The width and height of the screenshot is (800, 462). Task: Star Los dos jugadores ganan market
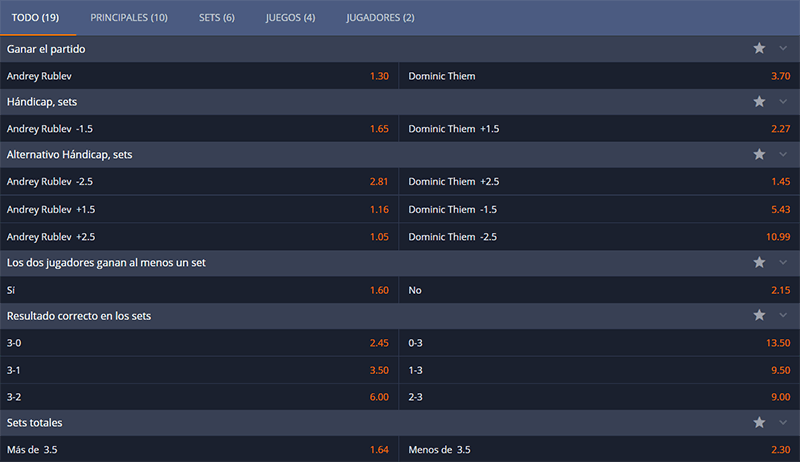[759, 262]
